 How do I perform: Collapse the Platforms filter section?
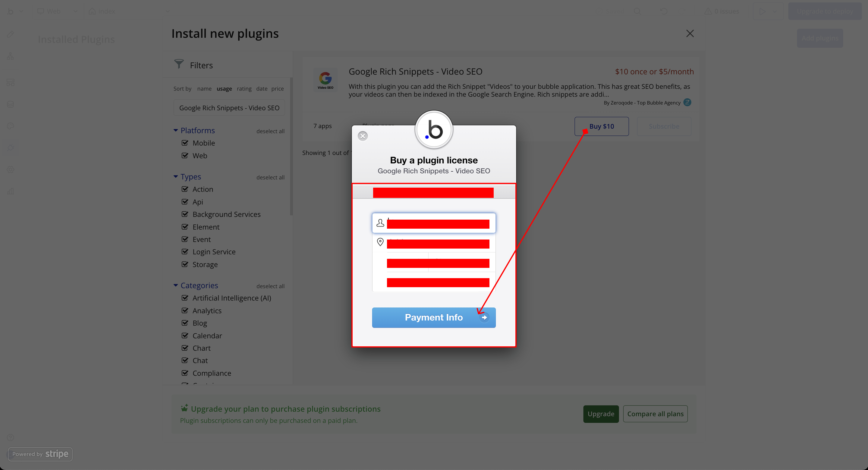click(x=175, y=130)
